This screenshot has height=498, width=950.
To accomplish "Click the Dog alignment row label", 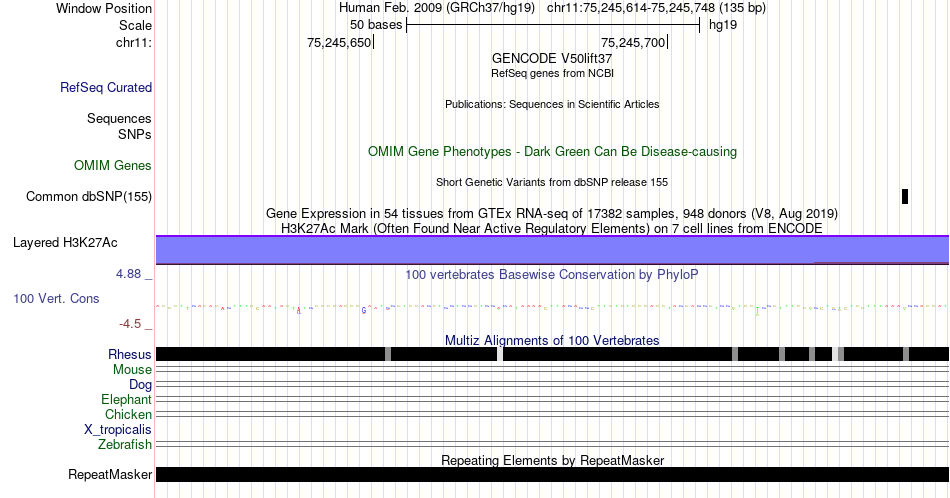I will click(x=140, y=385).
